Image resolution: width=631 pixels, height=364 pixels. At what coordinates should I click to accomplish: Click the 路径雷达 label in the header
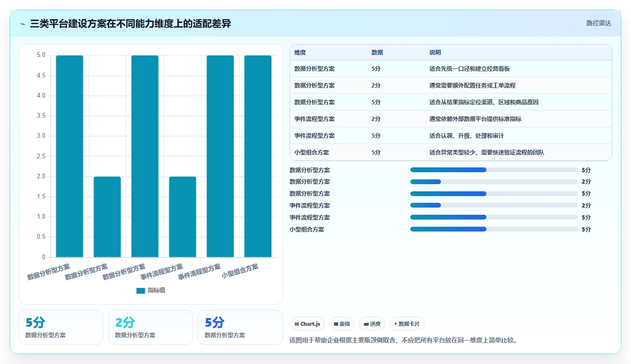(x=599, y=23)
